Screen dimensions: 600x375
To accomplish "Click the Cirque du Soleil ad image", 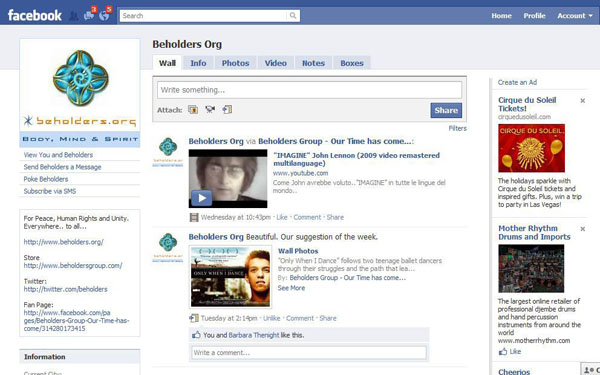I will tap(531, 148).
